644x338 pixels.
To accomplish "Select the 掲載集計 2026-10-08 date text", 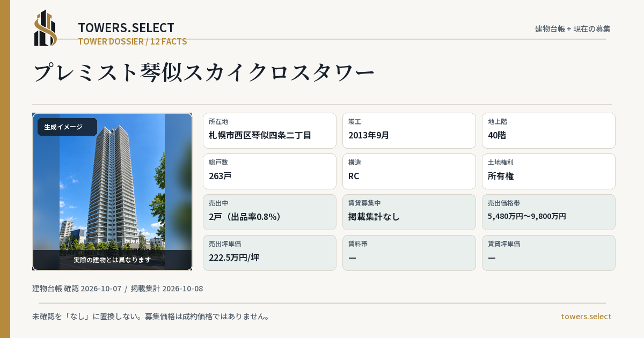I will coord(167,289).
